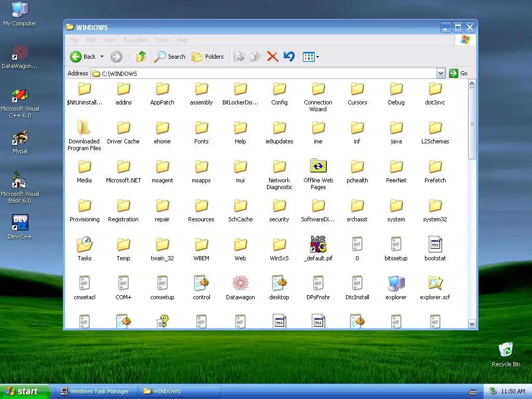Click the Copy To toolbar icon
532x399 pixels.
tap(256, 57)
